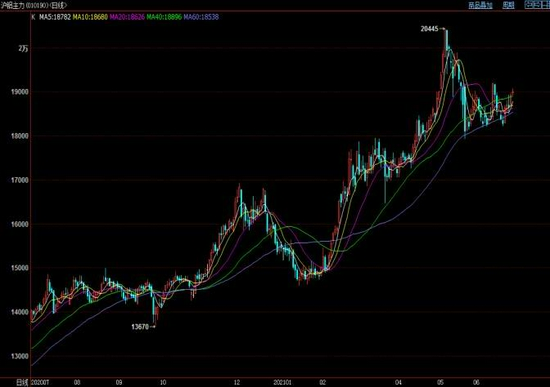This screenshot has height=387, width=550.
Task: Click the 13000 price axis label
Action: coord(19,356)
